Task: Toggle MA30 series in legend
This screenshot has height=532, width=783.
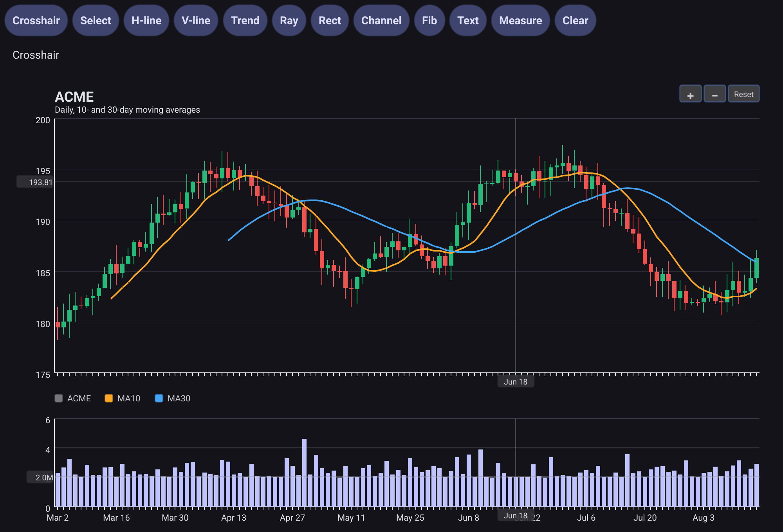Action: click(x=173, y=398)
